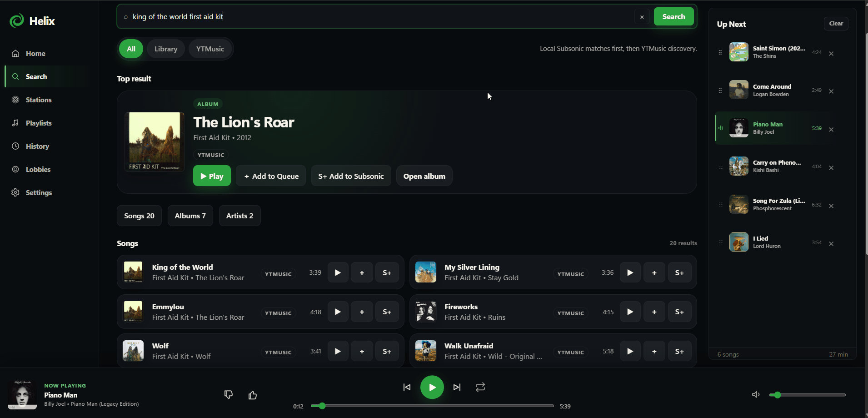Screen dimensions: 868x418
Task: Clear the Up Next queue
Action: coord(836,24)
